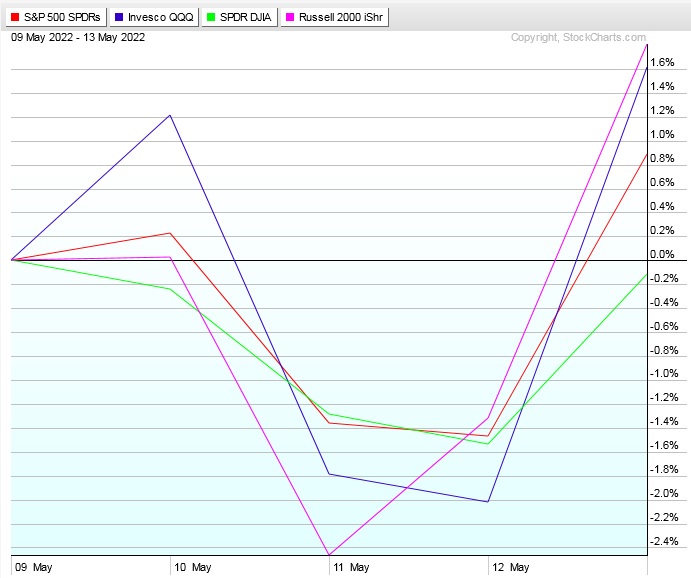Click the Invesco QQQ peak on 10 May
691x578 pixels.
[x=170, y=115]
